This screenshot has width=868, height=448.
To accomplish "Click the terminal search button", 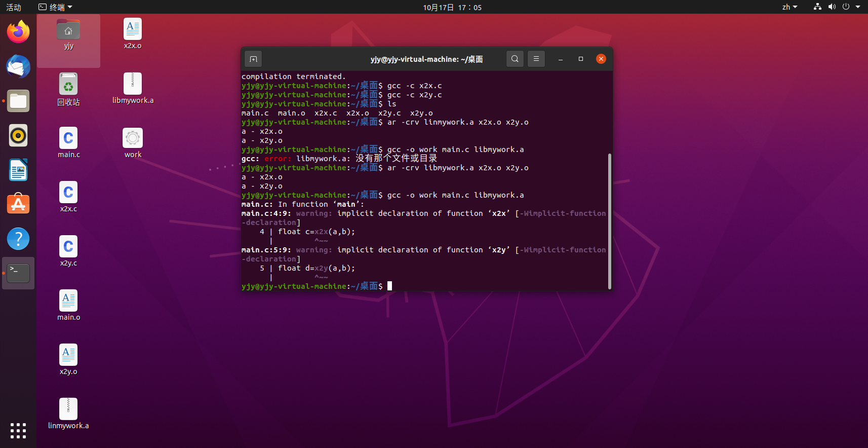I will pos(515,59).
